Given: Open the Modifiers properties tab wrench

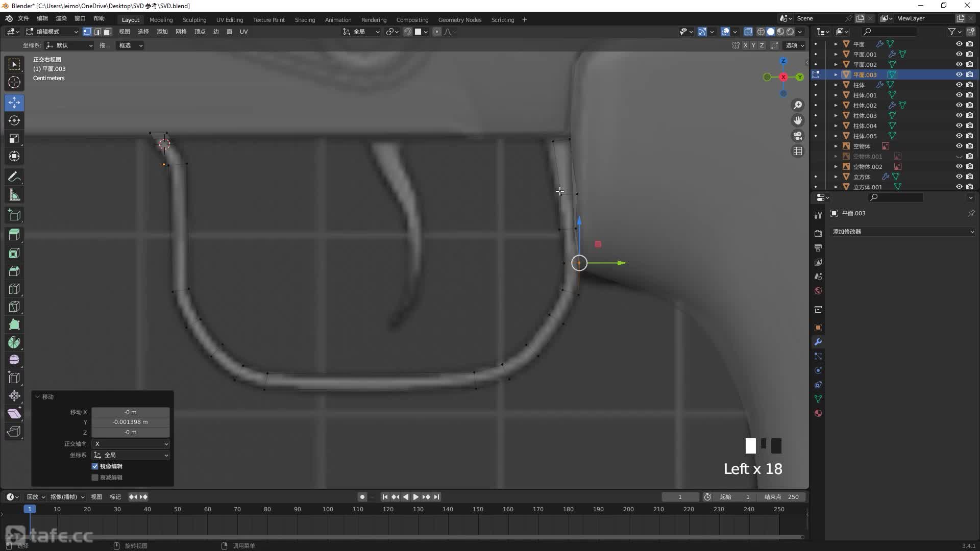Looking at the screenshot, I should click(818, 342).
